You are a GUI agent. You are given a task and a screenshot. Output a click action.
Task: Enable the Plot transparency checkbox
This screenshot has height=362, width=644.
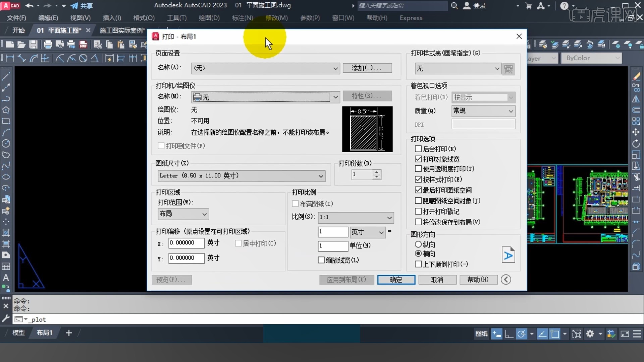418,169
